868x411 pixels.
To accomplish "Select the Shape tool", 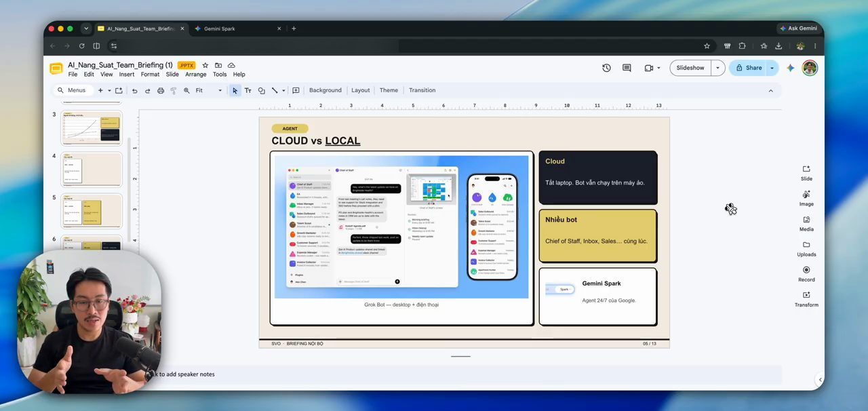I will pyautogui.click(x=261, y=90).
